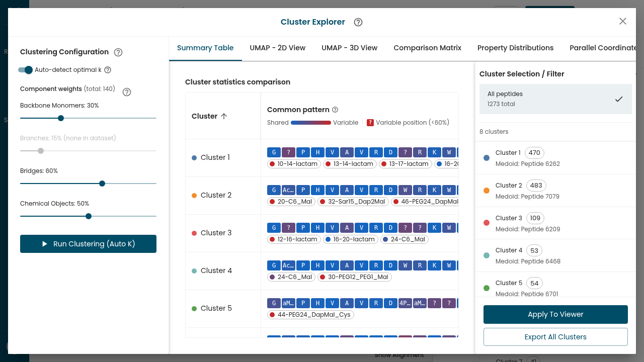Click the 12-16-lactam chip in Cluster 3
Screen dimensions: 644x362
coord(294,239)
